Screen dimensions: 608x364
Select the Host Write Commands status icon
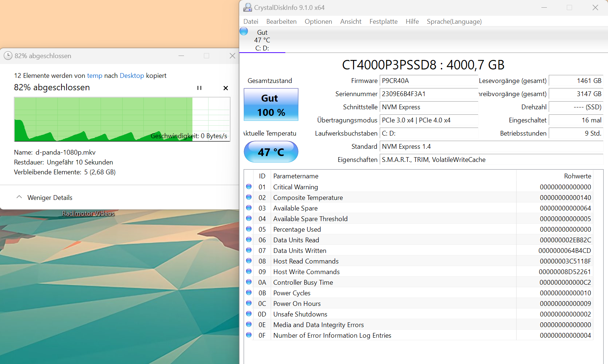[249, 271]
